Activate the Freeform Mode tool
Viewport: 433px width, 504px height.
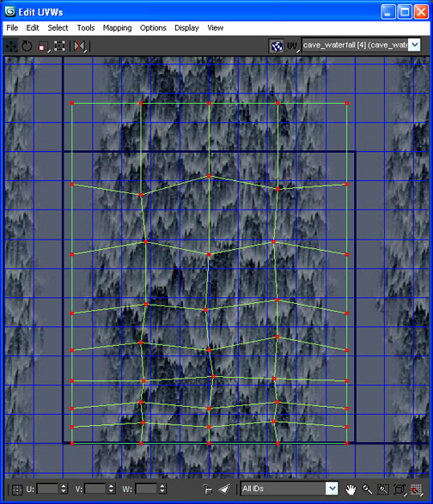[x=59, y=46]
